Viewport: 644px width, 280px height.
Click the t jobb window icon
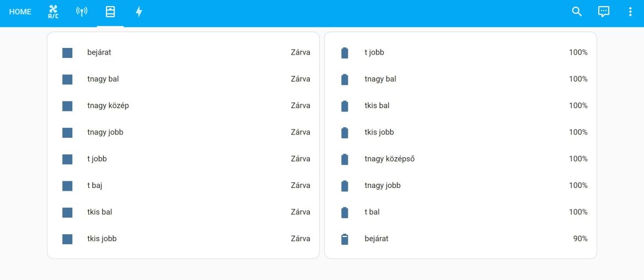pos(67,159)
